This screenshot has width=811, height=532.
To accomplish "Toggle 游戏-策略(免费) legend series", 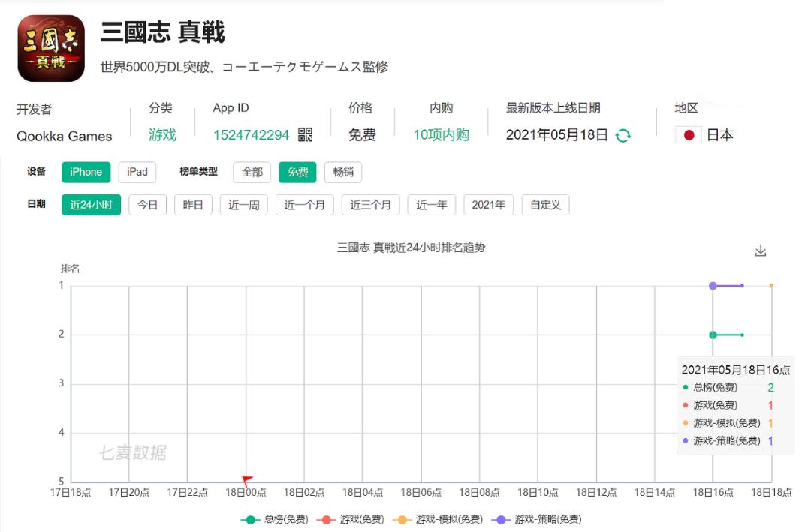I will point(536,519).
